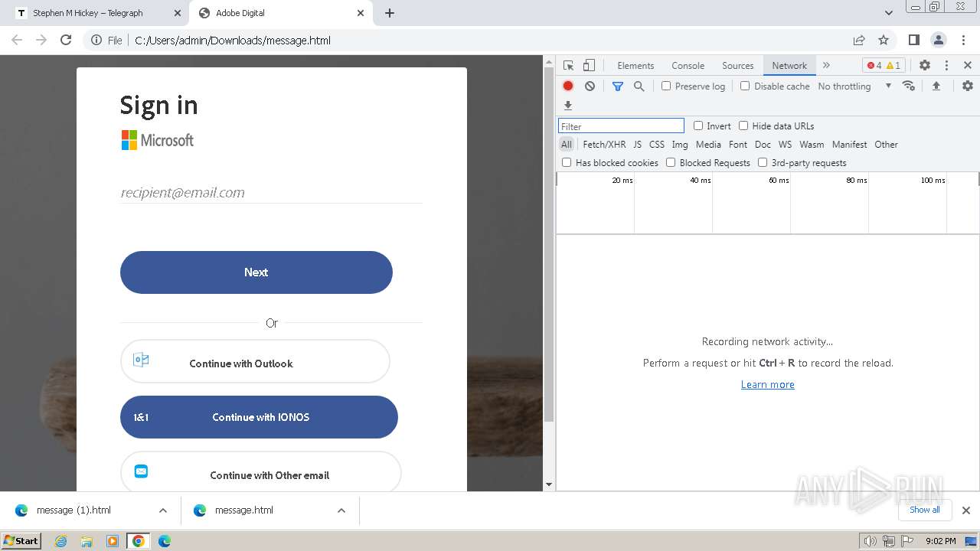Bookmark this page with star icon
Screen dimensions: 980x551
[884, 40]
